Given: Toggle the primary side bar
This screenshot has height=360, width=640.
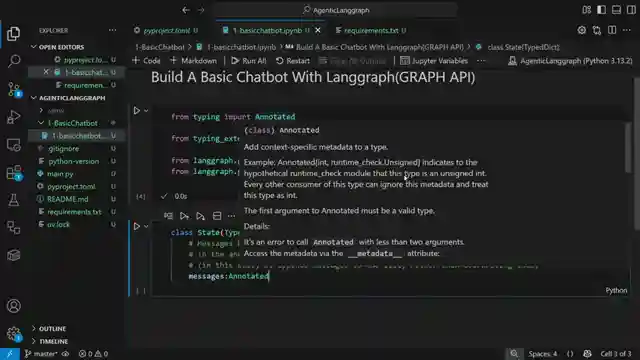Looking at the screenshot, I should (602, 10).
